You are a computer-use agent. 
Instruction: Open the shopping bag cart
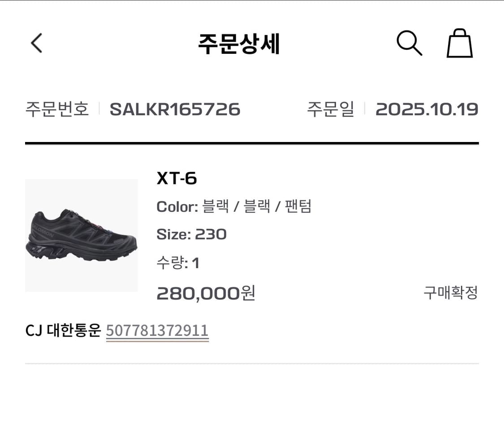coord(459,43)
